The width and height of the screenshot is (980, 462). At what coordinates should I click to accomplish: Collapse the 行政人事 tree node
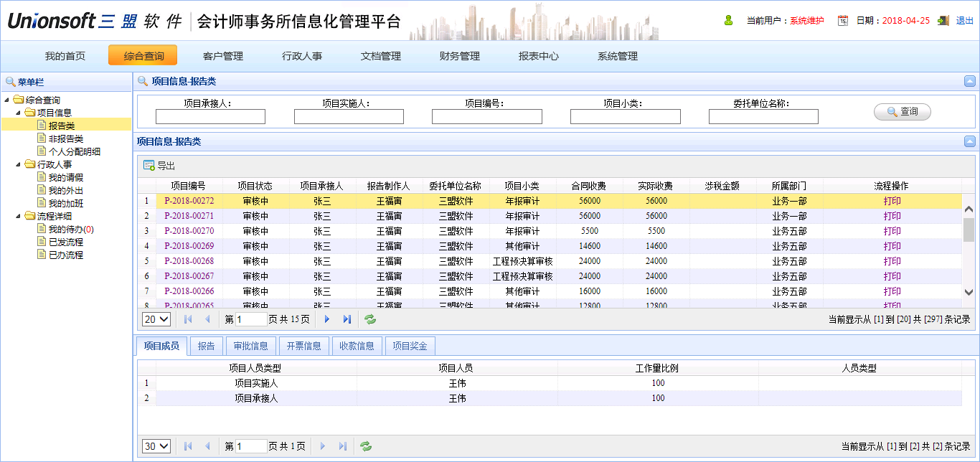19,165
